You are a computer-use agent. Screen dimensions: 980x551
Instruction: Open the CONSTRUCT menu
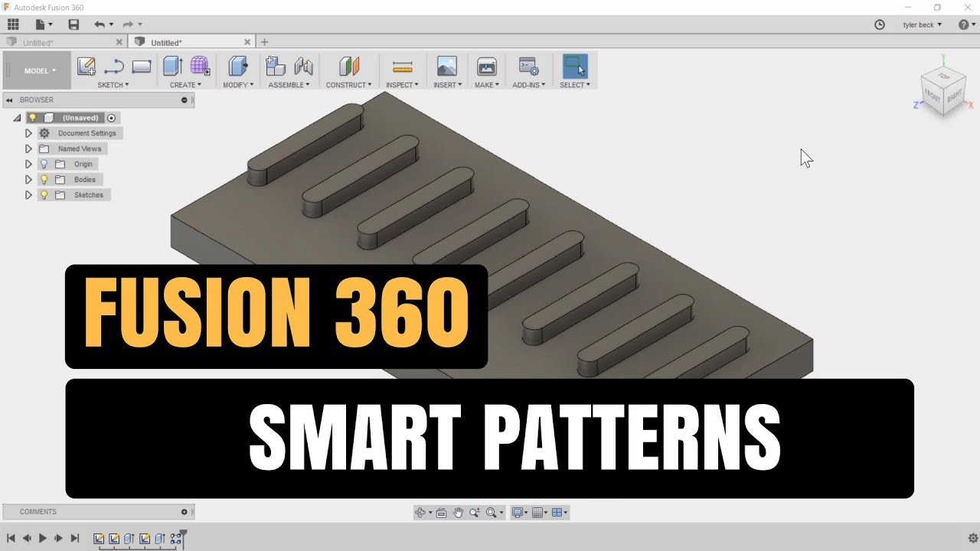pos(348,85)
